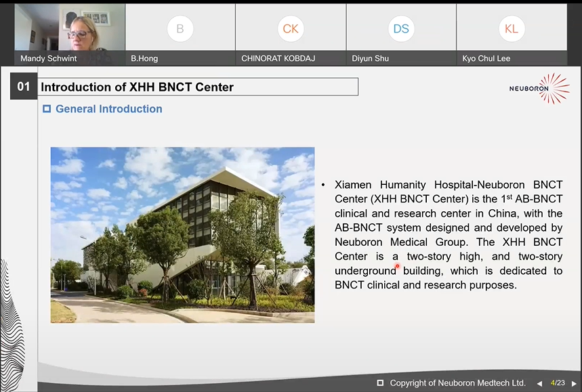Screen dimensions: 582x392
Task: Click the square bullet before General Introduction
Action: tap(47, 108)
